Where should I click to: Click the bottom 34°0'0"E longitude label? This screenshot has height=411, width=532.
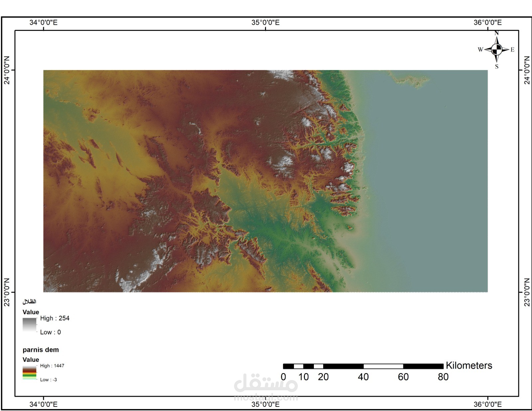pos(44,404)
